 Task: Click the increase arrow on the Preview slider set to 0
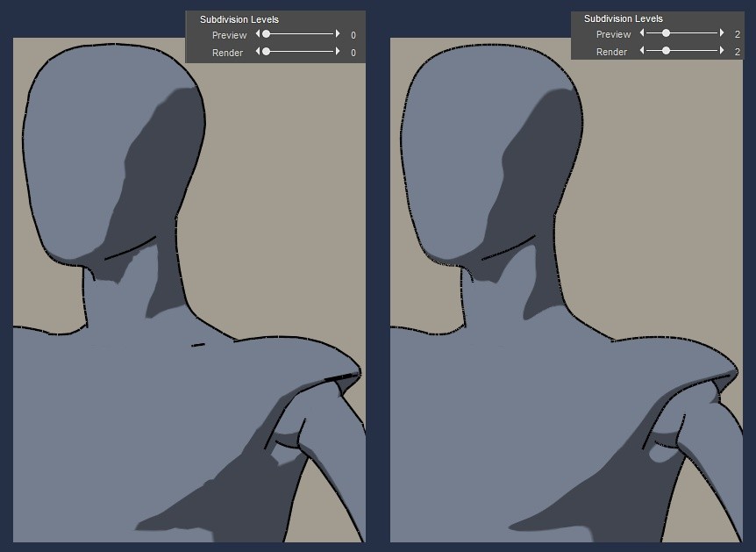[x=338, y=34]
